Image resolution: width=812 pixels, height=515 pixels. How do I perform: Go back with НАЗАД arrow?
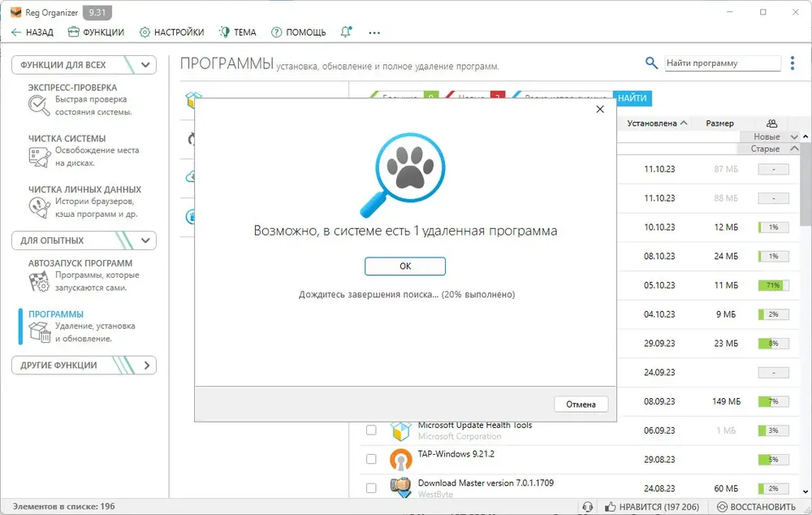[32, 32]
